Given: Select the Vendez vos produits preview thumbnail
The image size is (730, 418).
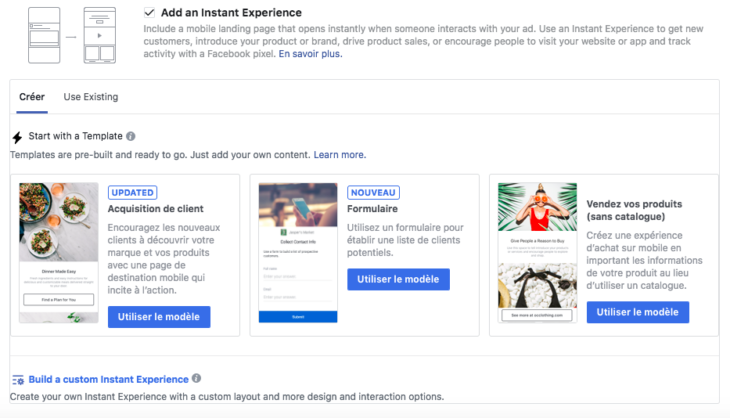Looking at the screenshot, I should pyautogui.click(x=537, y=252).
